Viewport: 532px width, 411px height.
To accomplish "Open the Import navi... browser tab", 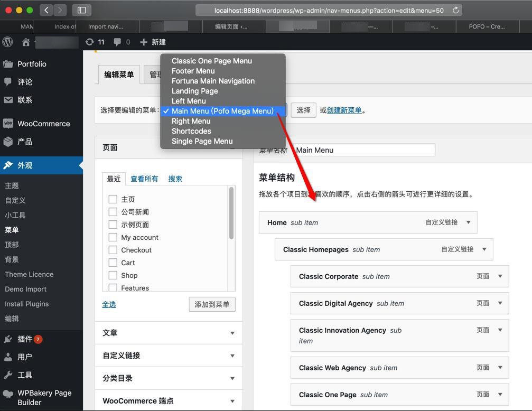I will 107,26.
